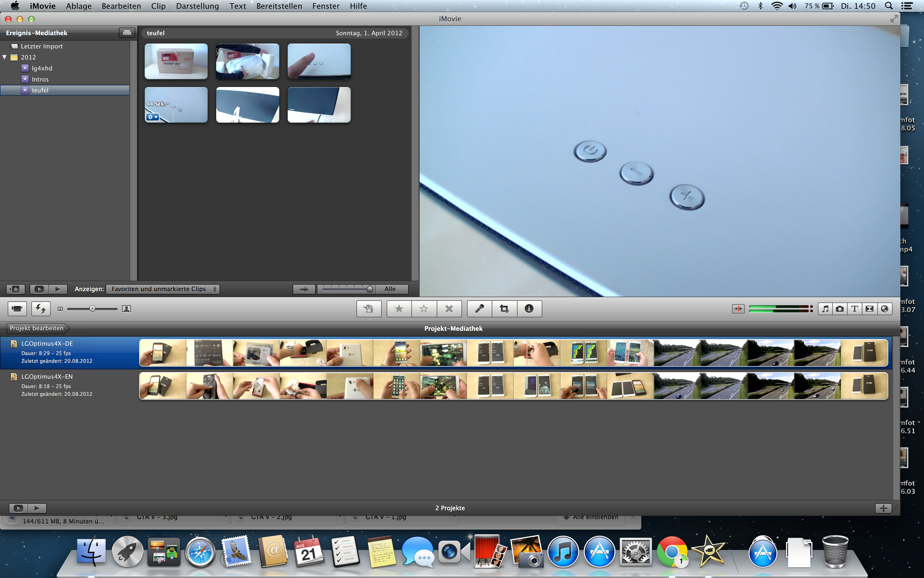Toggle the audio waveform display in event browser
924x578 pixels.
tap(304, 289)
